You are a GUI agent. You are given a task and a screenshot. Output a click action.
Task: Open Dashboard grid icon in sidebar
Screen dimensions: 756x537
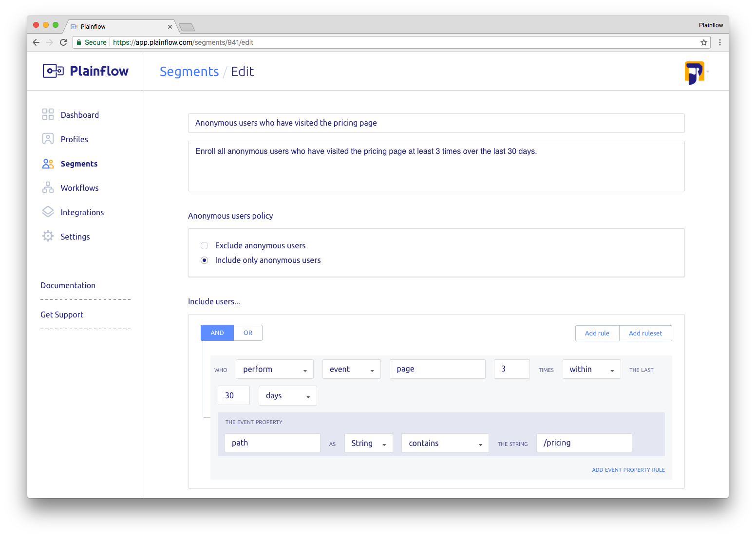coord(48,114)
